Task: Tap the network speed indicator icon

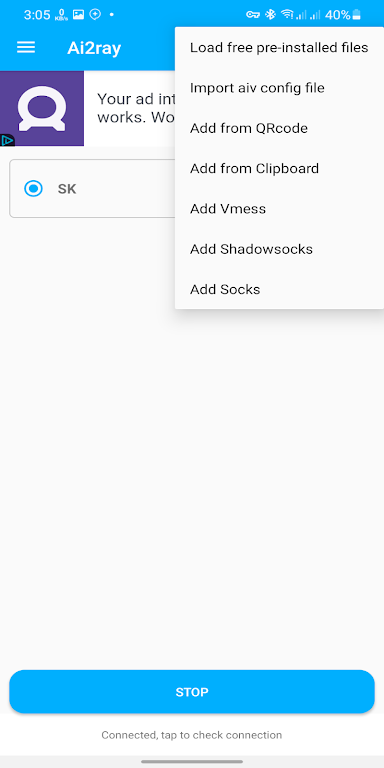Action: (x=62, y=14)
